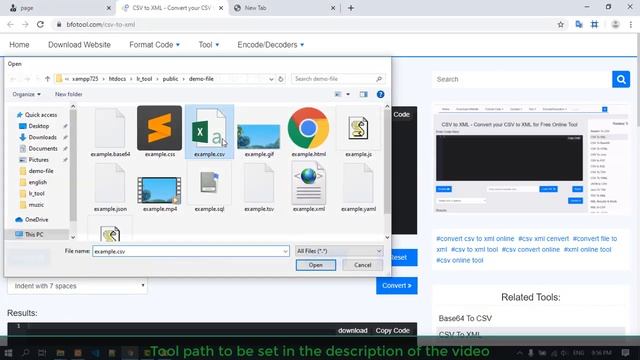This screenshot has height=360, width=640.
Task: Click the #csv online tool hashtag
Action: (x=460, y=260)
